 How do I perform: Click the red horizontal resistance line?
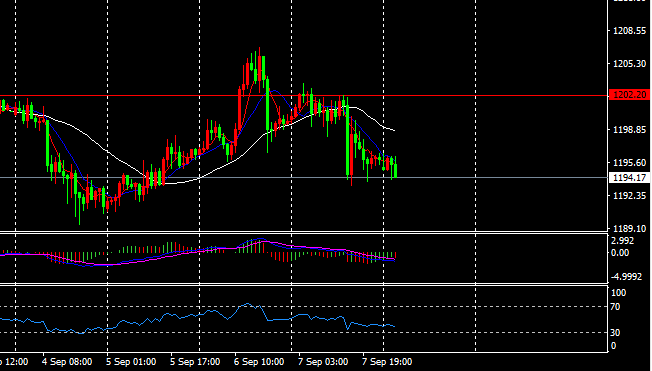click(x=304, y=96)
